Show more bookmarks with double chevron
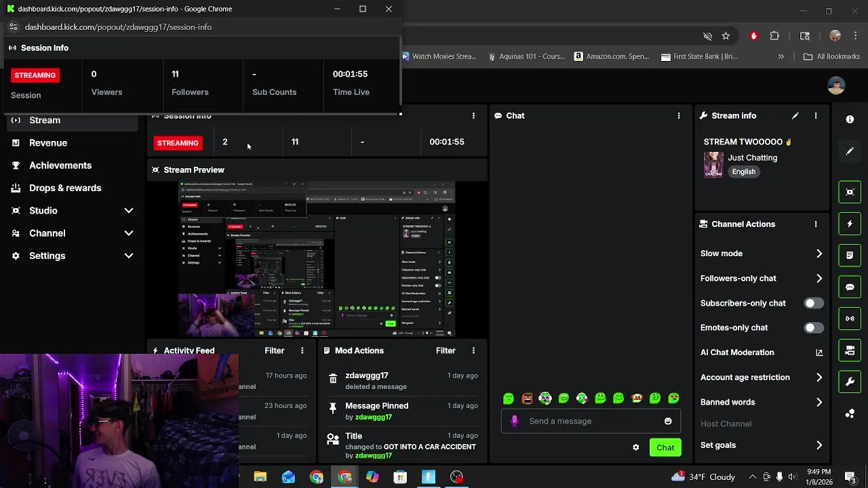 click(781, 57)
